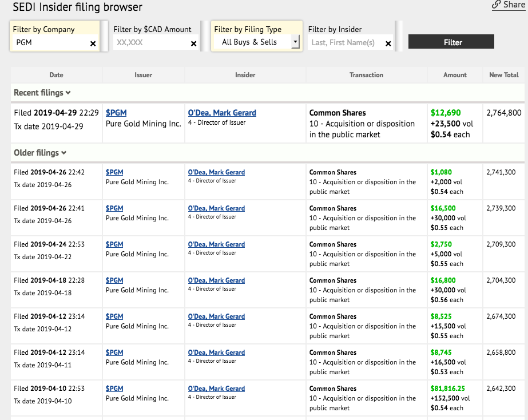Screen dimensions: 528x420
Task: Clear the insider name filter
Action: click(x=388, y=43)
